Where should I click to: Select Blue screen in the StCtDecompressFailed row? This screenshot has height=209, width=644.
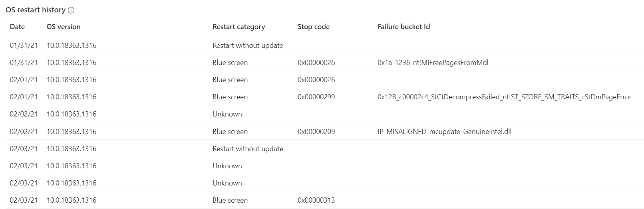point(230,97)
